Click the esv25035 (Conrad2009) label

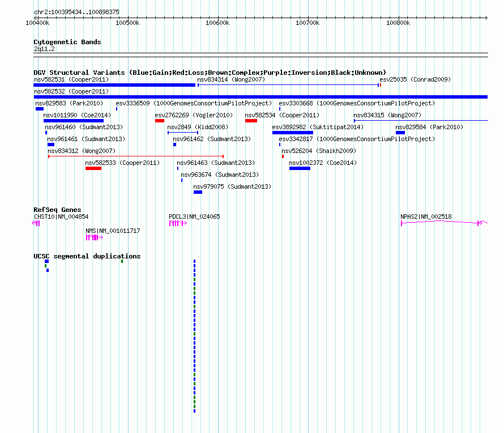tap(415, 79)
